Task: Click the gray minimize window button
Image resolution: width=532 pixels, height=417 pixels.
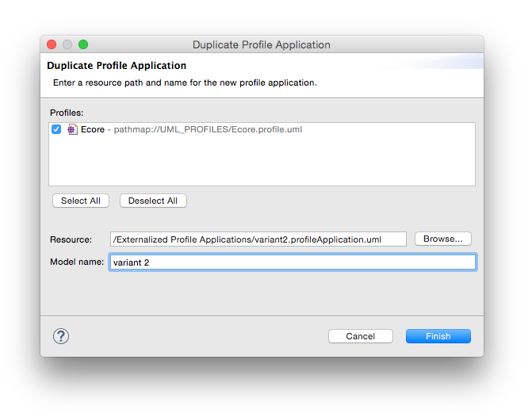Action: tap(67, 44)
